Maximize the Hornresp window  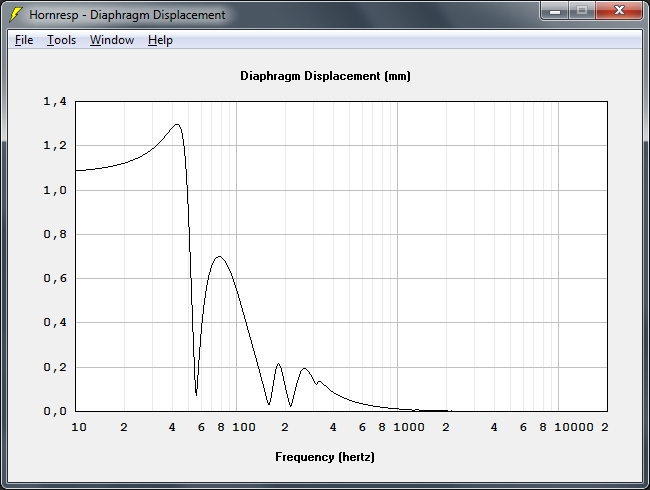pyautogui.click(x=582, y=11)
